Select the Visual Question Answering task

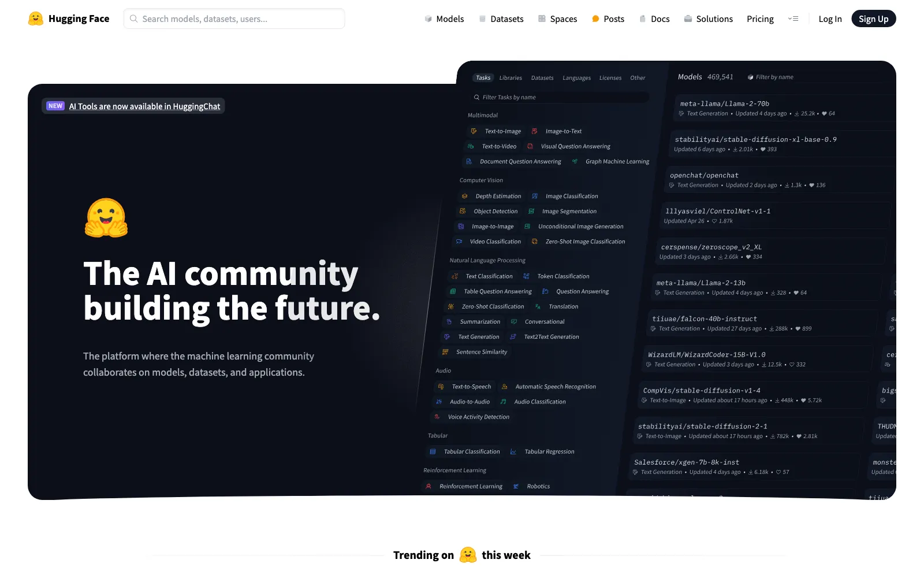[x=569, y=146]
